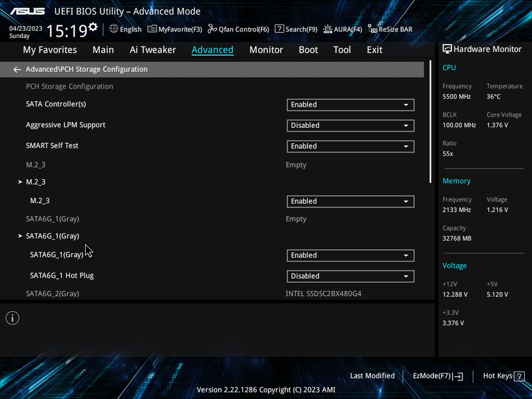Open the SMART Self Test dropdown
532x399 pixels.
click(350, 147)
